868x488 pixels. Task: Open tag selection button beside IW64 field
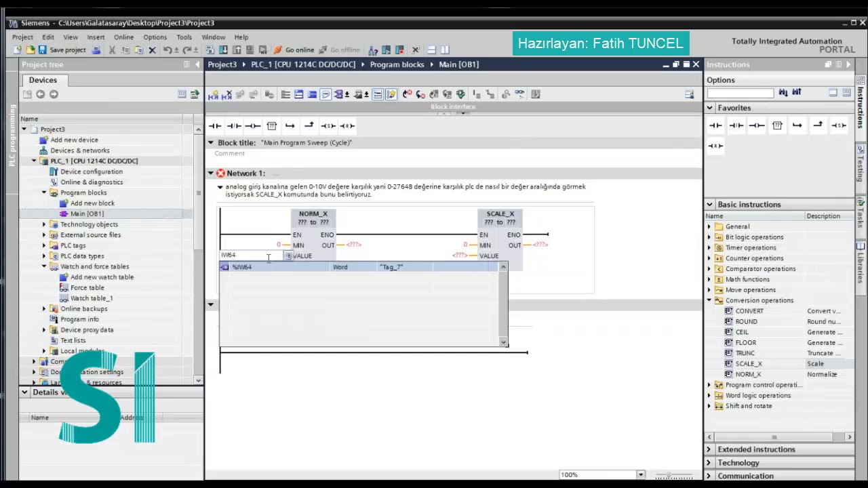pyautogui.click(x=288, y=256)
